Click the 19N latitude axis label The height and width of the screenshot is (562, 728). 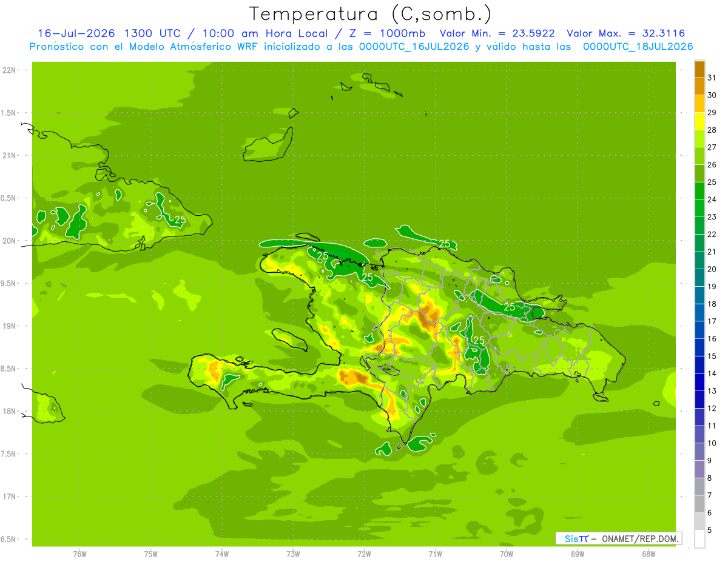[x=9, y=326]
